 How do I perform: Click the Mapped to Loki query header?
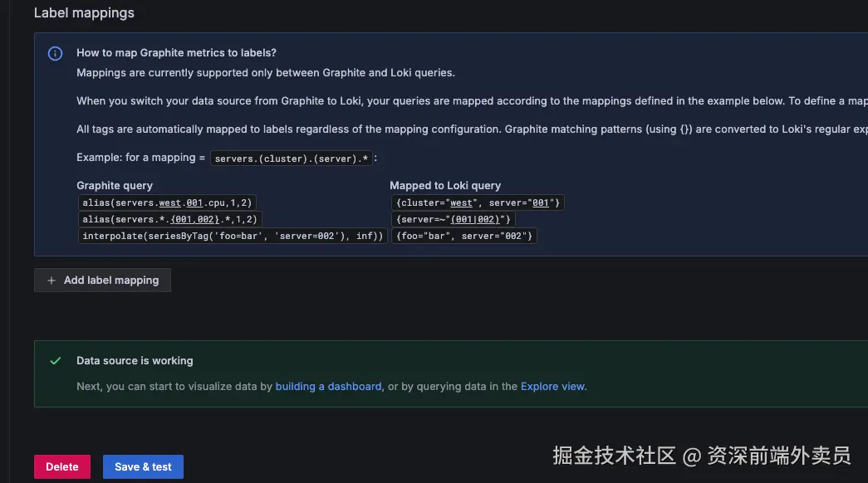click(x=445, y=185)
